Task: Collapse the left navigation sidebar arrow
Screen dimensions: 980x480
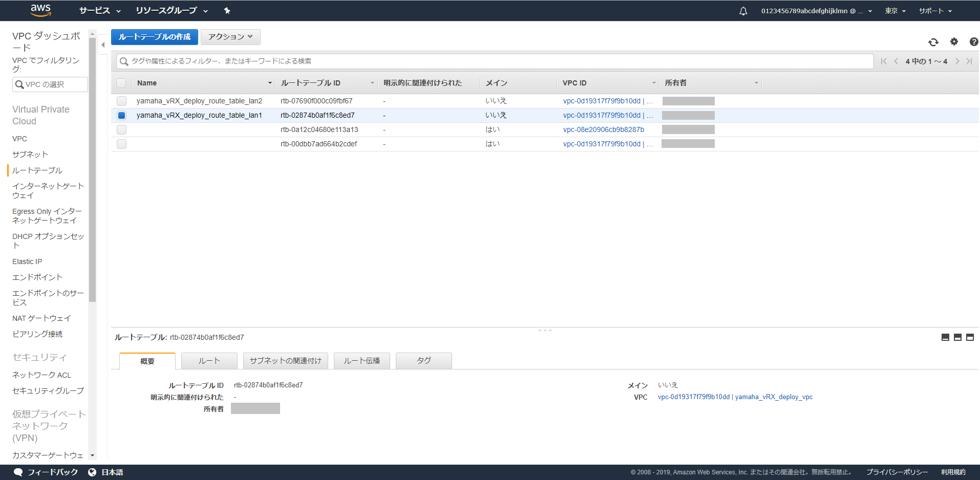Action: (x=103, y=45)
